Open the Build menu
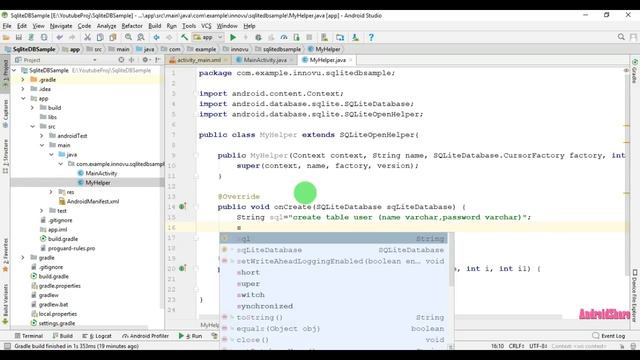The width and height of the screenshot is (640, 360). [154, 26]
